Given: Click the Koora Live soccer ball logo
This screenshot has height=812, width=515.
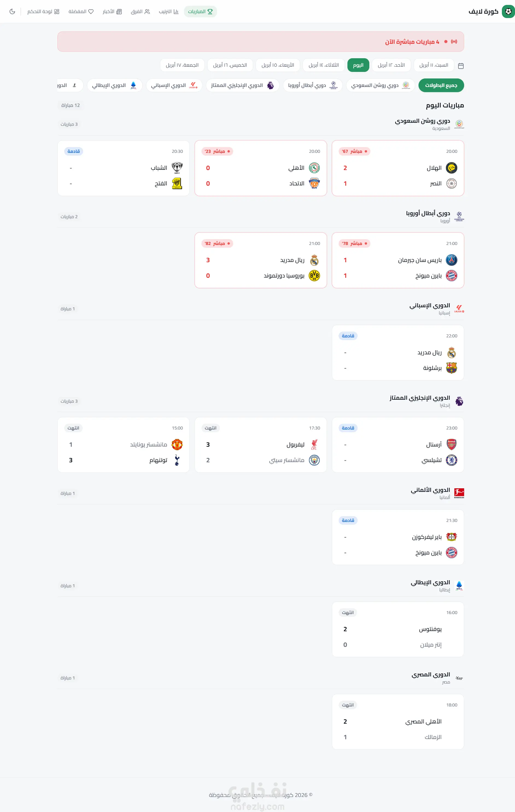Looking at the screenshot, I should 508,11.
